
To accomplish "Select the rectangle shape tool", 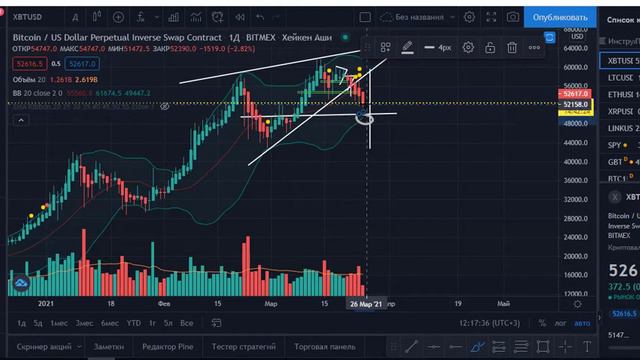I will [543, 347].
